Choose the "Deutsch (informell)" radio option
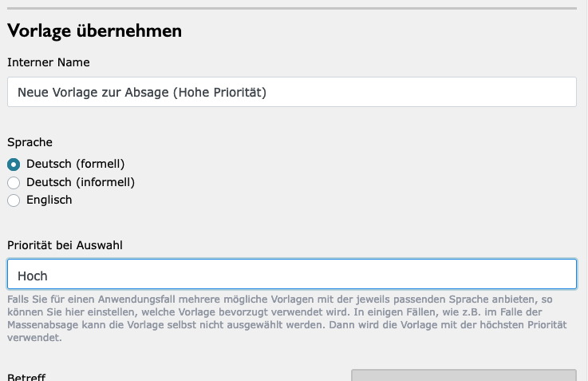 click(x=14, y=182)
